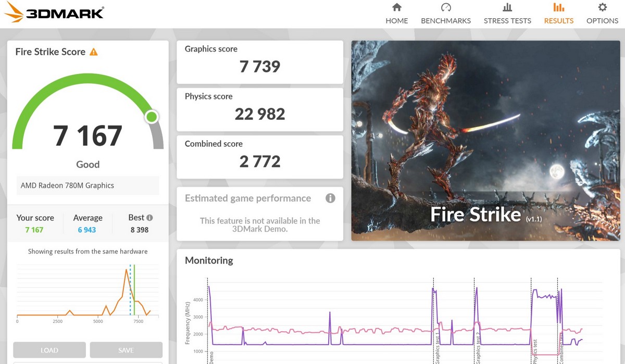Open the Options tab
The width and height of the screenshot is (625, 364).
click(603, 14)
